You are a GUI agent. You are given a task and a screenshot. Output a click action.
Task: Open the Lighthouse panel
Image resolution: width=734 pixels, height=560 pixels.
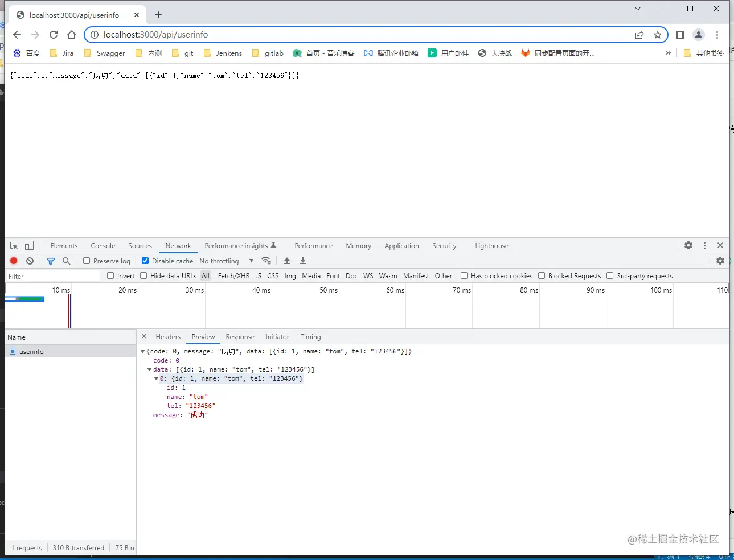(491, 246)
